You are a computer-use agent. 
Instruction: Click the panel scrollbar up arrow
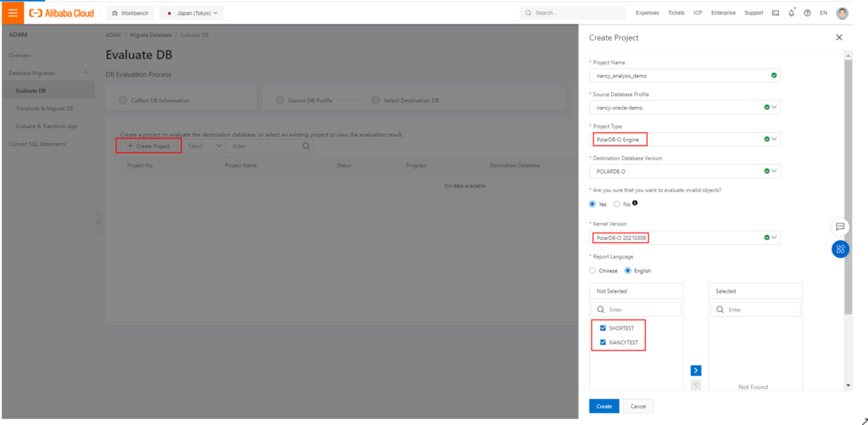(848, 56)
